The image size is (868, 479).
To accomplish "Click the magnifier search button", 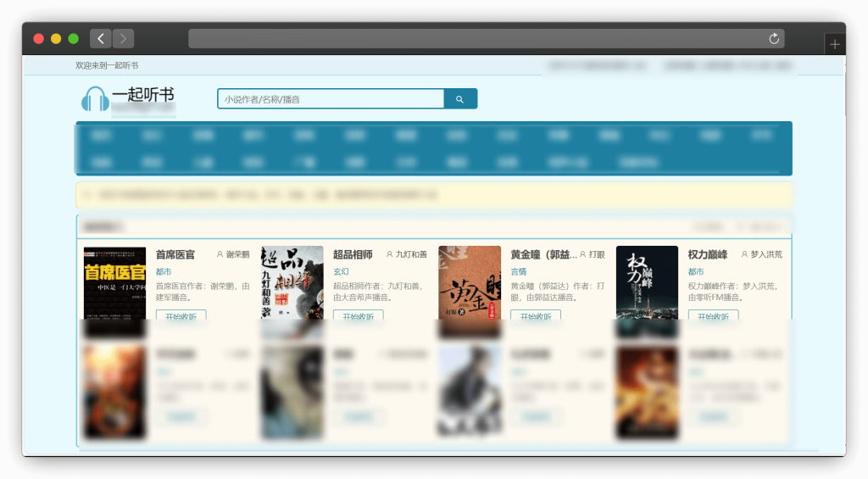I will coord(460,99).
